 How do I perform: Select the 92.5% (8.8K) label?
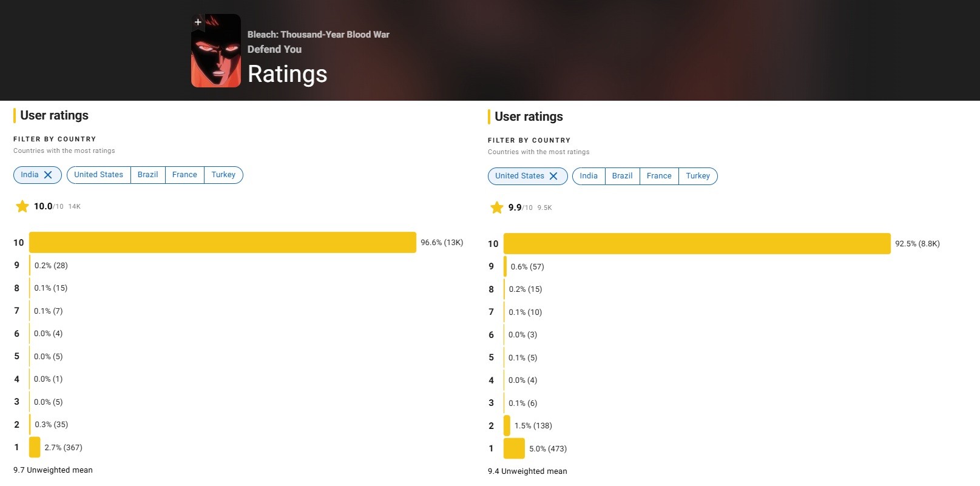[917, 244]
